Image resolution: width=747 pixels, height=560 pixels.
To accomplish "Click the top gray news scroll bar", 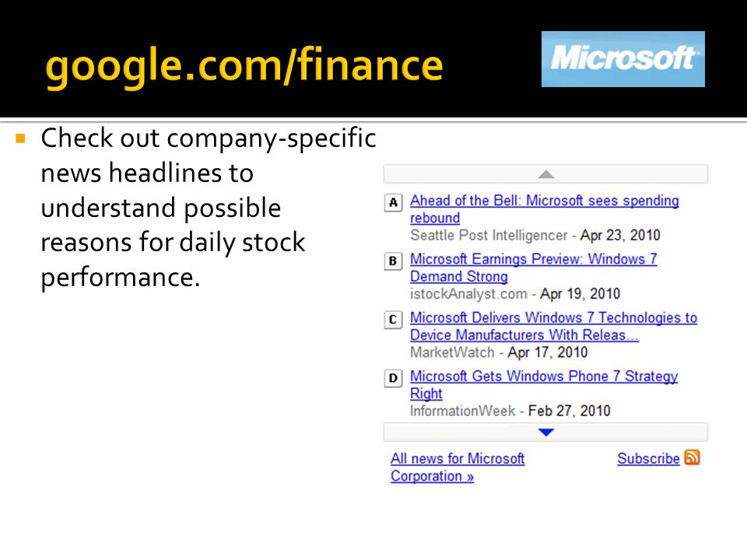I will tap(545, 174).
